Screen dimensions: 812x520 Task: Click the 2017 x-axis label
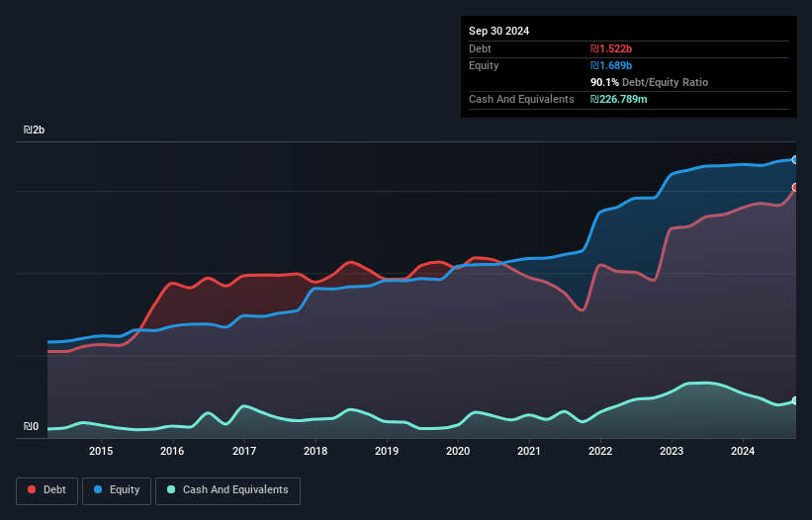point(244,451)
